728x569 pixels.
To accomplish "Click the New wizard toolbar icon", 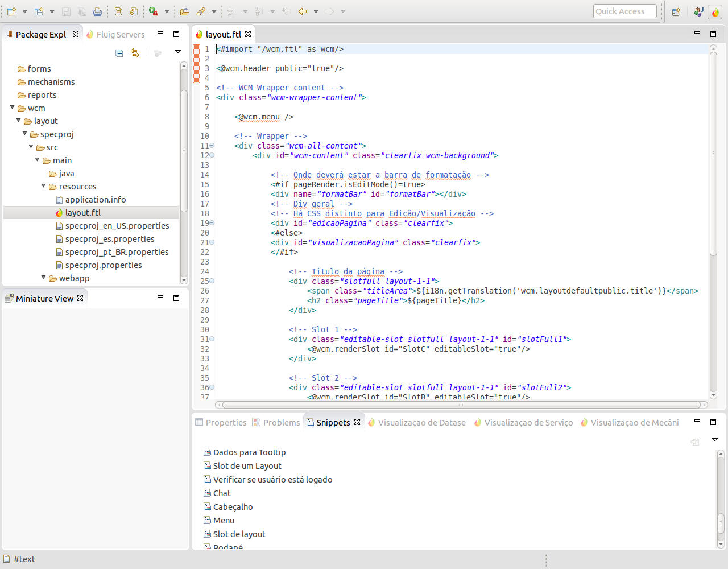I will point(11,11).
